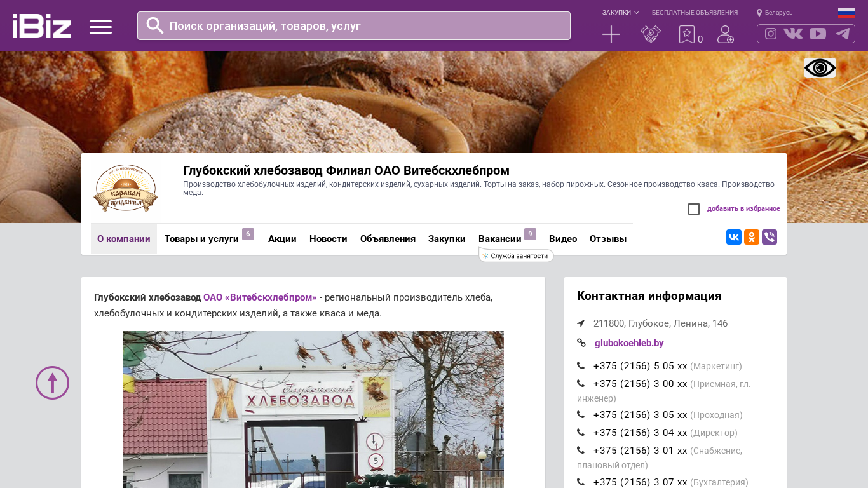Expand the Закупки dropdown in header

(620, 13)
